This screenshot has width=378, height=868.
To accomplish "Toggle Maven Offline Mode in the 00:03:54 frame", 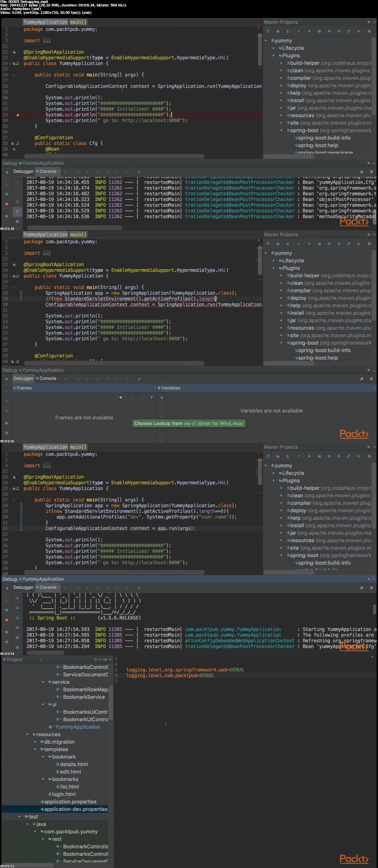I will 329,456.
